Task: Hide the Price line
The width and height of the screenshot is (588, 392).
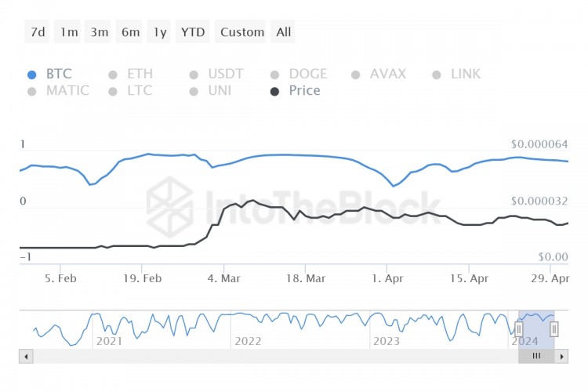Action: [296, 90]
